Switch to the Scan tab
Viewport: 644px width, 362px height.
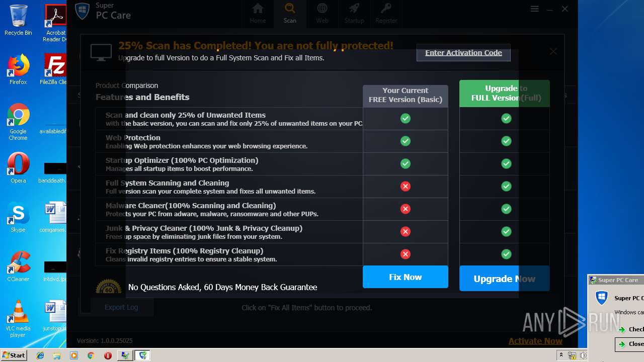pyautogui.click(x=290, y=14)
